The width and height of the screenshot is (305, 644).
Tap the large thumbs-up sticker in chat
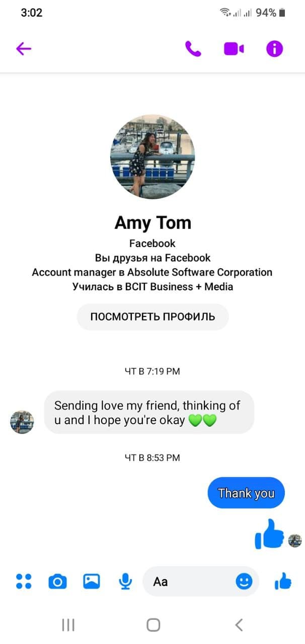click(x=270, y=534)
